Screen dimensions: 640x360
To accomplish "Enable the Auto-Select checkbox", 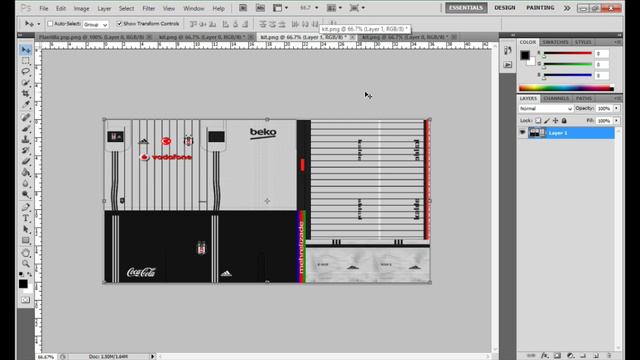I will pos(50,24).
